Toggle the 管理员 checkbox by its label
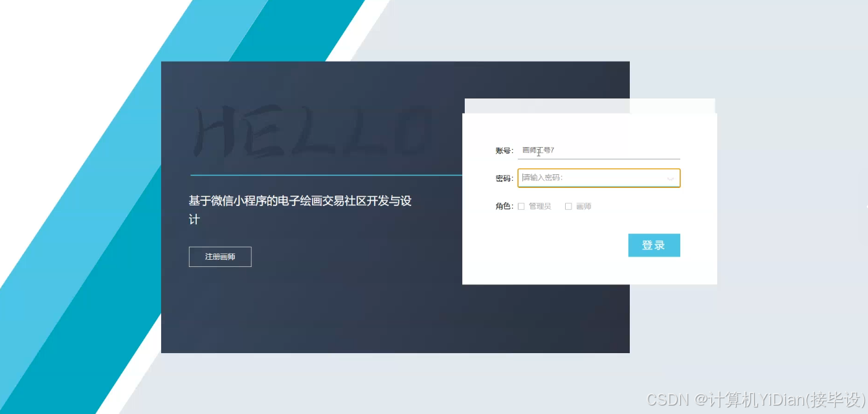Image resolution: width=868 pixels, height=414 pixels. (x=540, y=206)
